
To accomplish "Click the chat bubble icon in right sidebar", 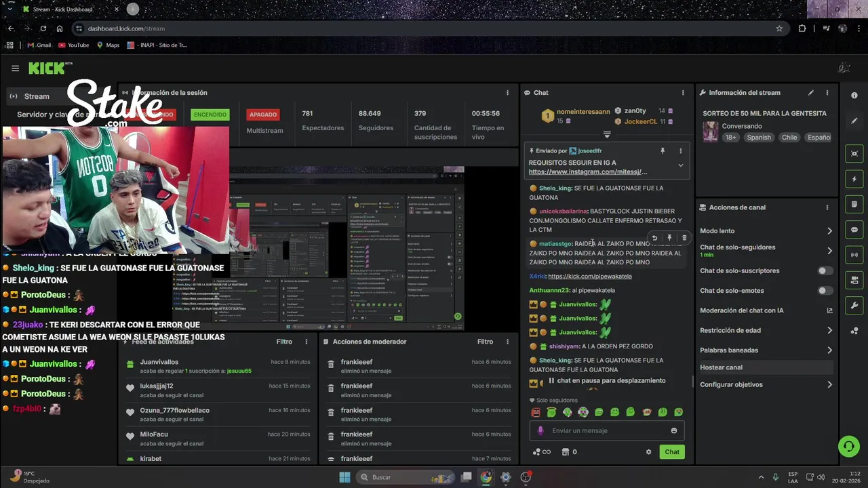I will pyautogui.click(x=854, y=230).
